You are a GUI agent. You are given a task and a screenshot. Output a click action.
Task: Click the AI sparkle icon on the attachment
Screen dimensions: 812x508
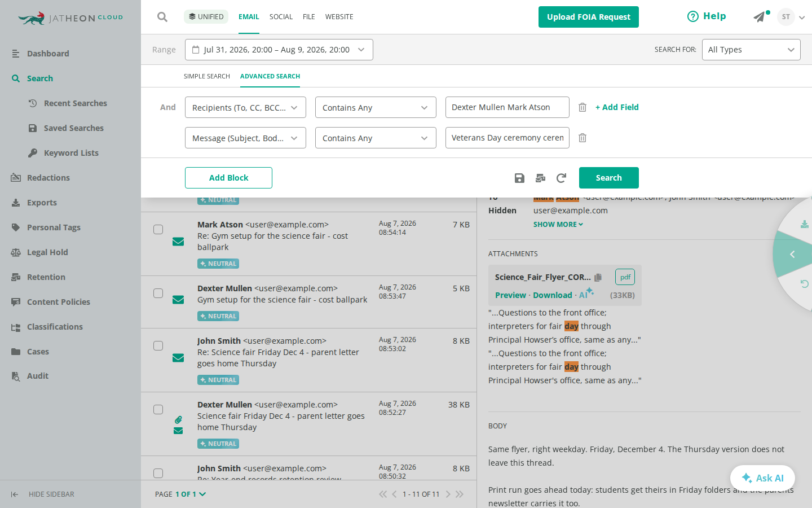586,294
